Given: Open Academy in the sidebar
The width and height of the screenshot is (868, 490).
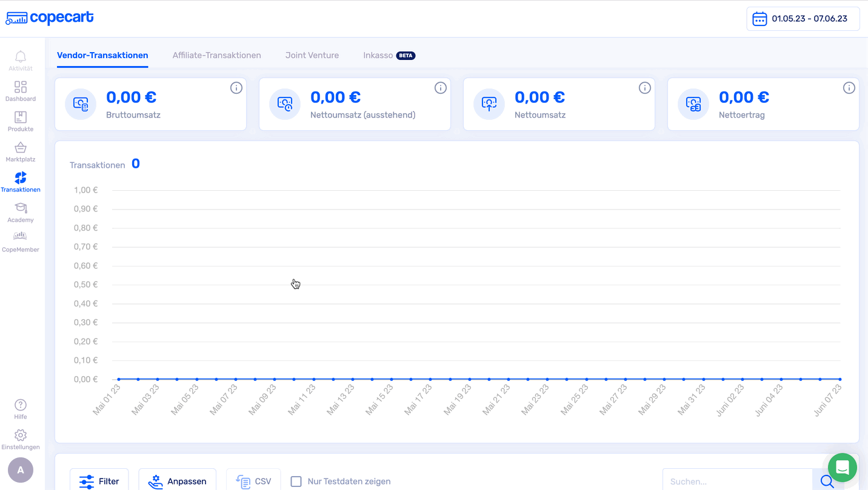Looking at the screenshot, I should 21,208.
